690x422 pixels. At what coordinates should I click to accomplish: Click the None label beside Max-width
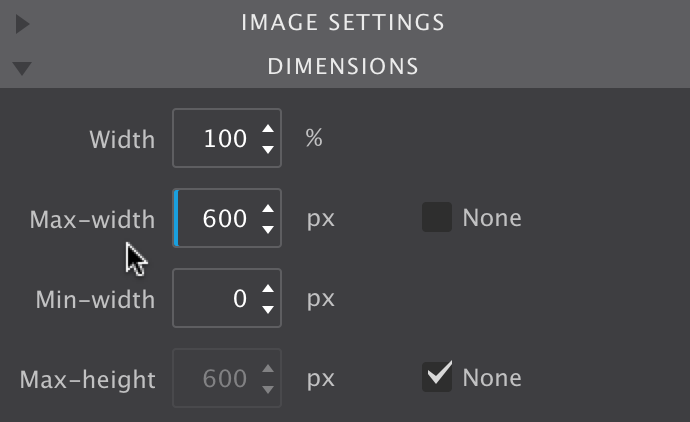pos(491,217)
